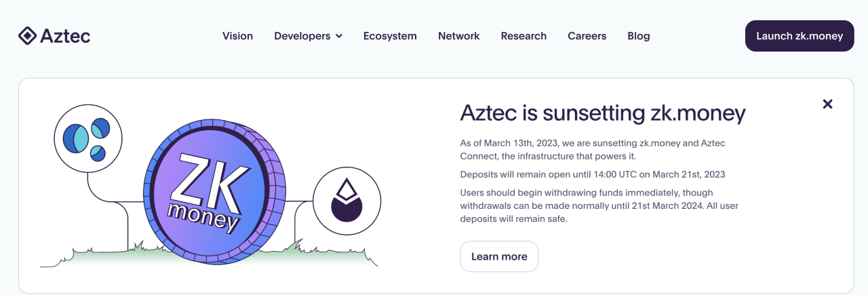
Task: Click the Learn more button
Action: (x=499, y=256)
